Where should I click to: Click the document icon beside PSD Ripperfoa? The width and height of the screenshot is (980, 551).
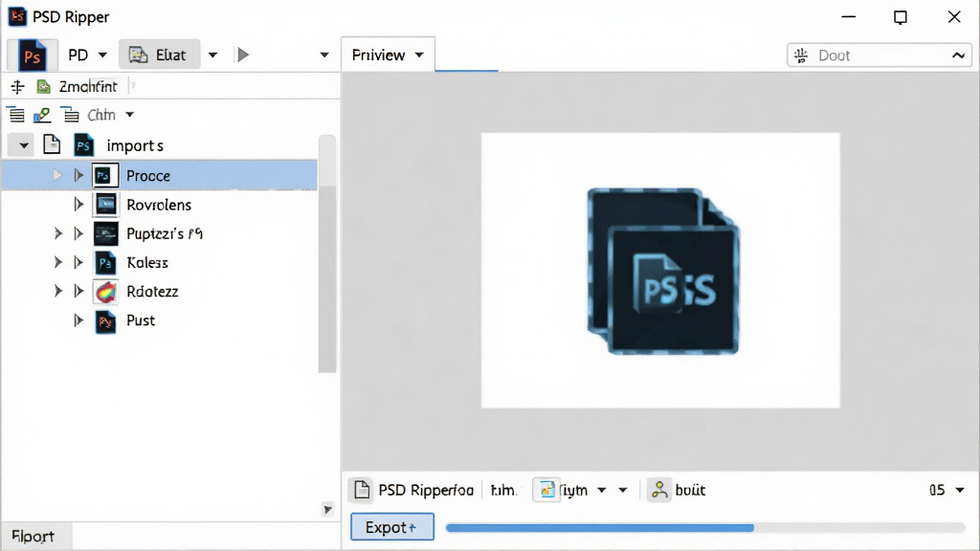point(361,490)
